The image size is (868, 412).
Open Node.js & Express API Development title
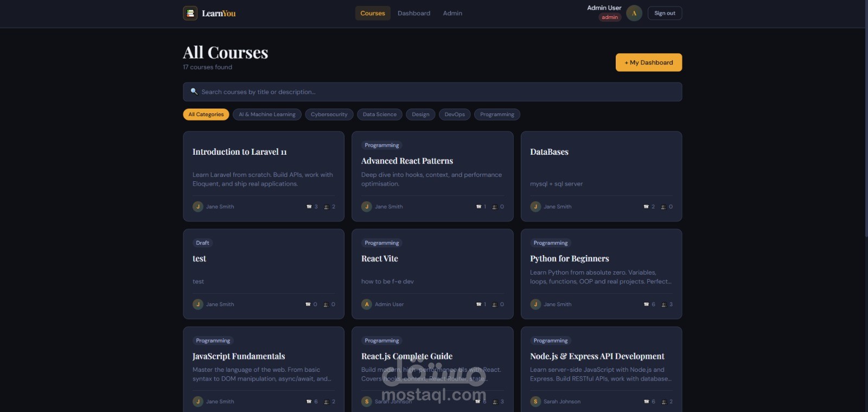[x=597, y=356]
